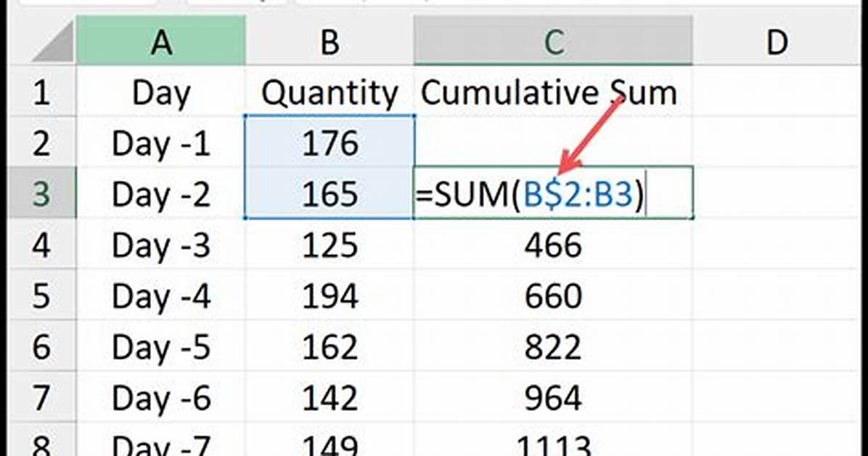Click empty cell D4 beside 466
Screen dimensions: 868x456
tap(777, 244)
